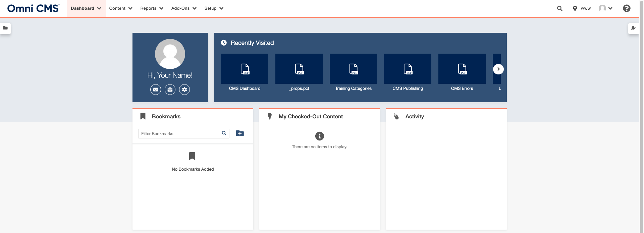Expand the Content menu
Viewport: 644px width, 233px height.
coord(121,8)
